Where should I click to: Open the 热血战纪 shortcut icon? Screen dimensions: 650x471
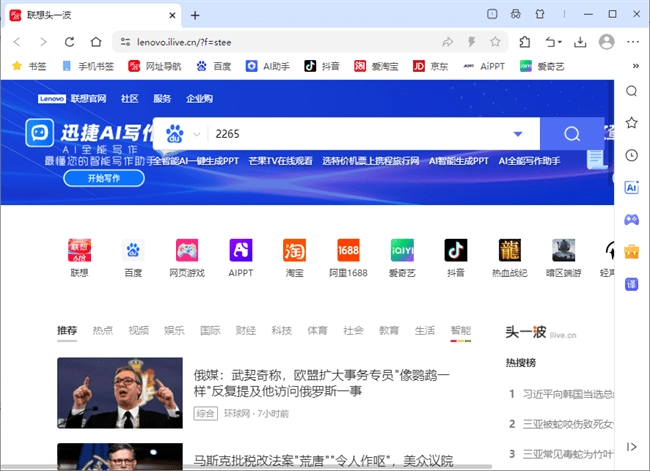point(509,250)
